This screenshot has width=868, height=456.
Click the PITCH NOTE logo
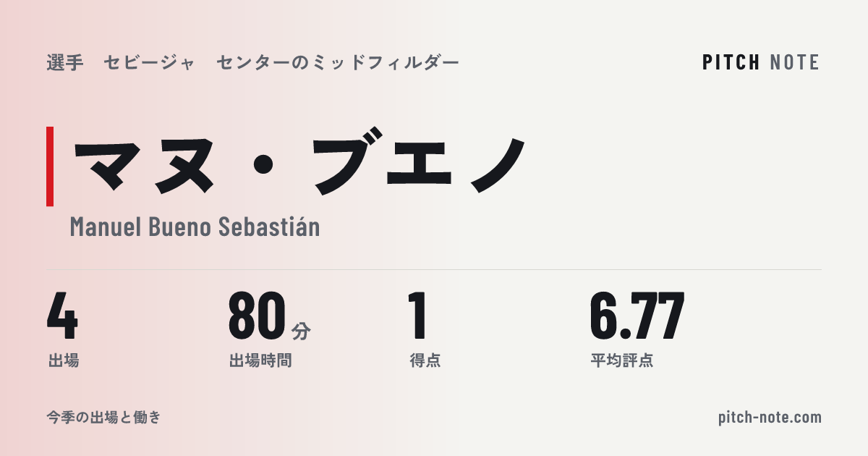click(x=761, y=62)
